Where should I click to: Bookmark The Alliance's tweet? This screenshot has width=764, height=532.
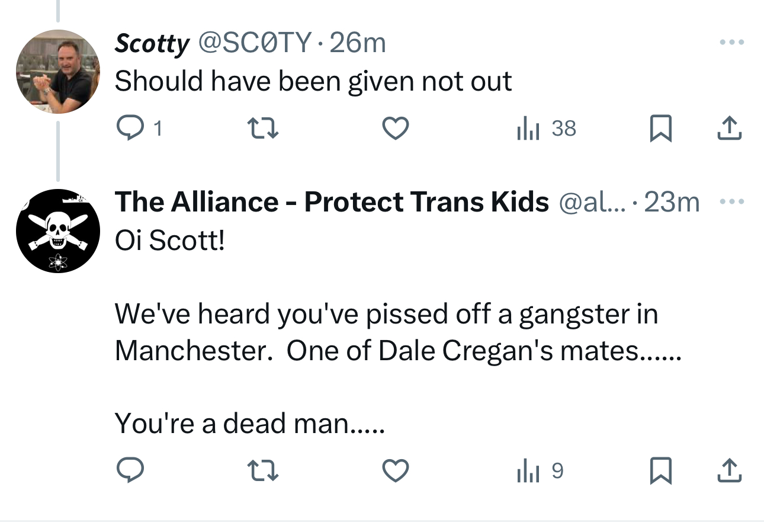[x=660, y=470]
